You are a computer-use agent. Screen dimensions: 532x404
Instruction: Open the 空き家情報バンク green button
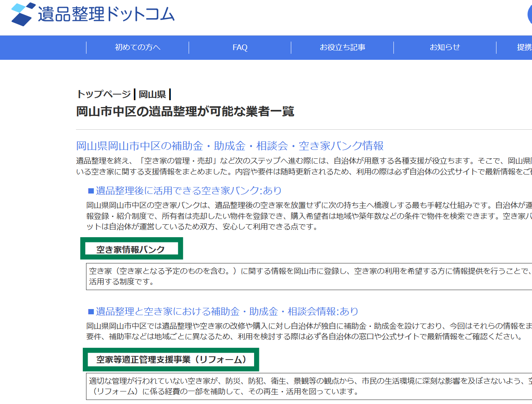point(131,249)
